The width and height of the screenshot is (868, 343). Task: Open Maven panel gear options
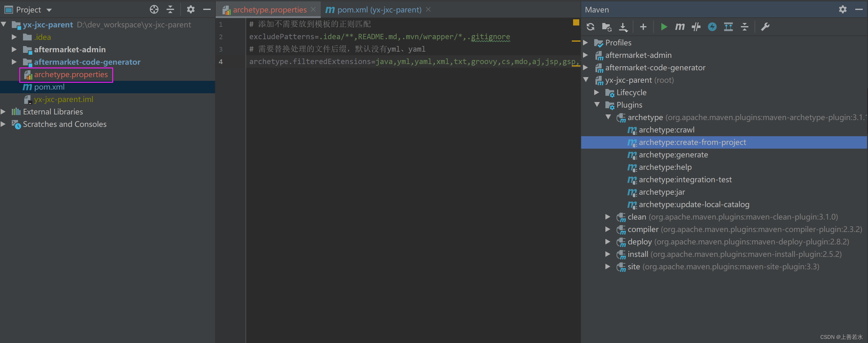click(843, 9)
